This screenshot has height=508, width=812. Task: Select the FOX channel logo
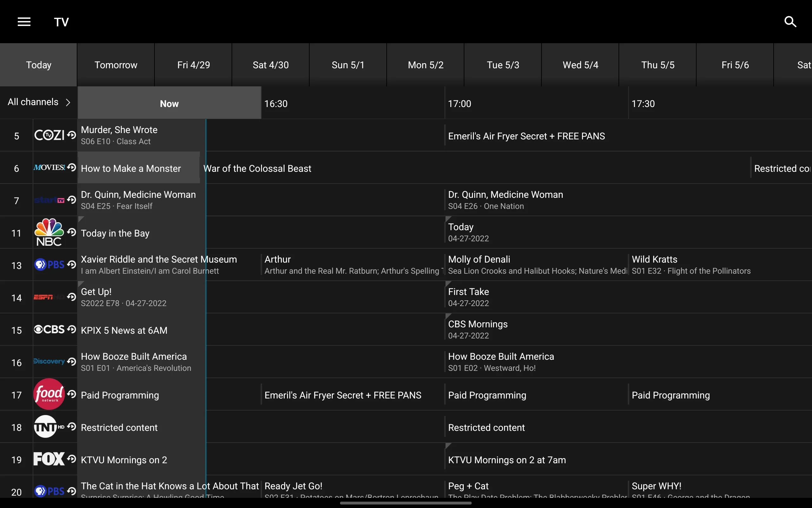[x=49, y=459]
